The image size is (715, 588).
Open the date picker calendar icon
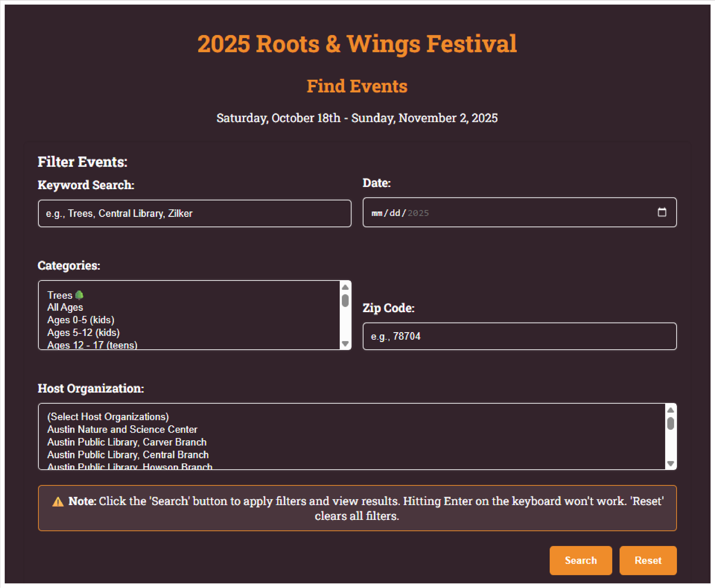coord(662,212)
